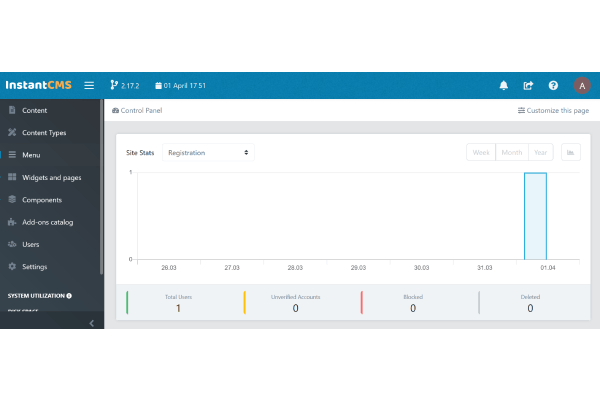Open the user avatar menu
The image size is (600, 400).
[x=582, y=86]
